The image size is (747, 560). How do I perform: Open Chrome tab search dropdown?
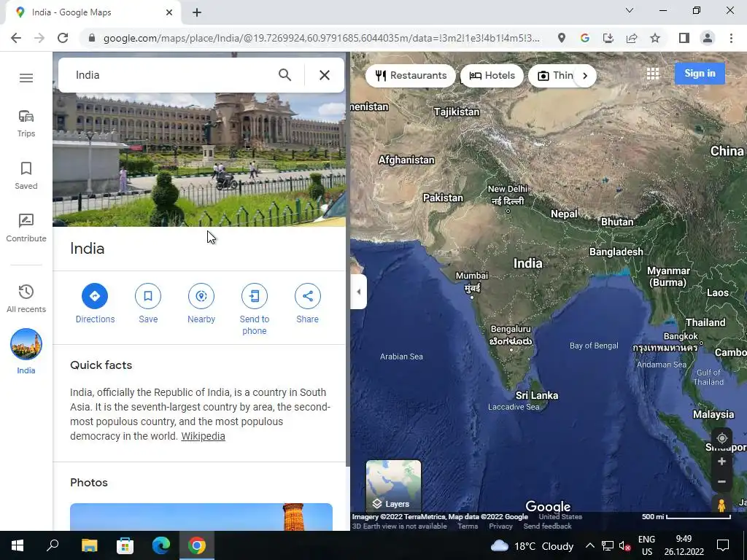630,10
